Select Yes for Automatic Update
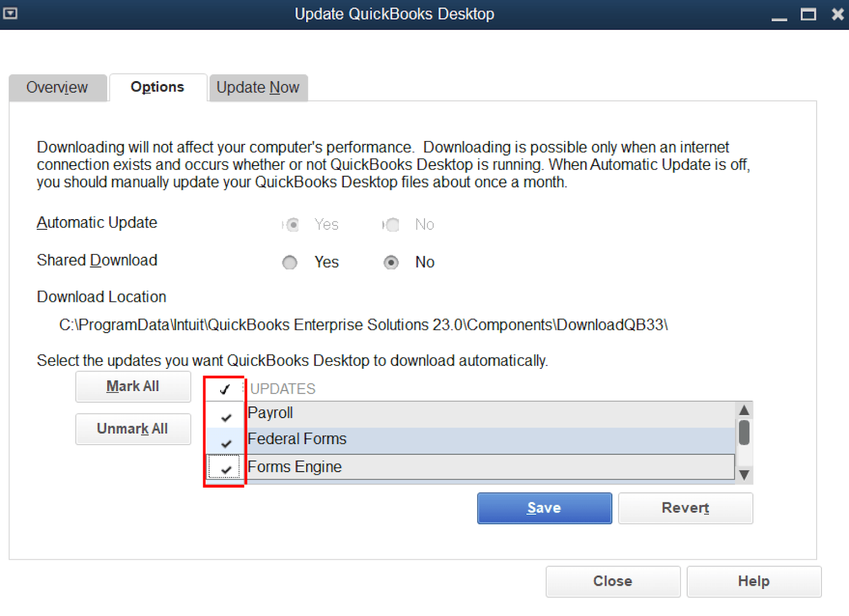Image resolution: width=849 pixels, height=616 pixels. click(x=292, y=224)
